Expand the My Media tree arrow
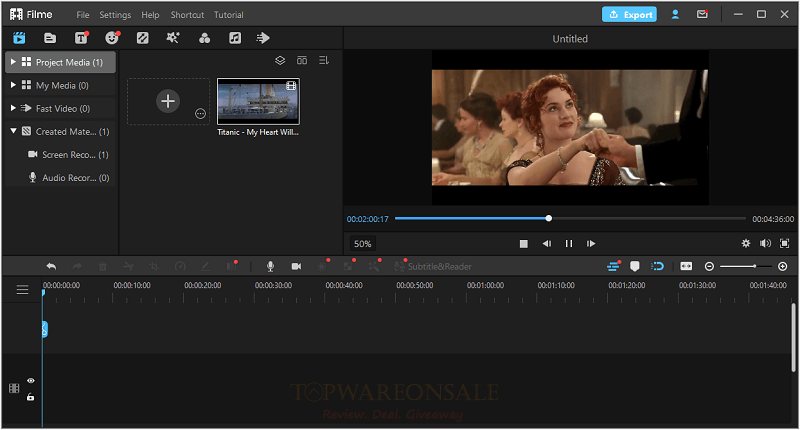Screen dimensions: 800x430 13,85
